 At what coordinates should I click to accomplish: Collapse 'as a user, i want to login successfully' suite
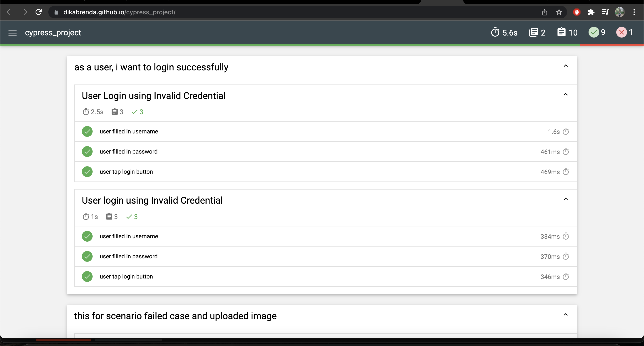[566, 66]
